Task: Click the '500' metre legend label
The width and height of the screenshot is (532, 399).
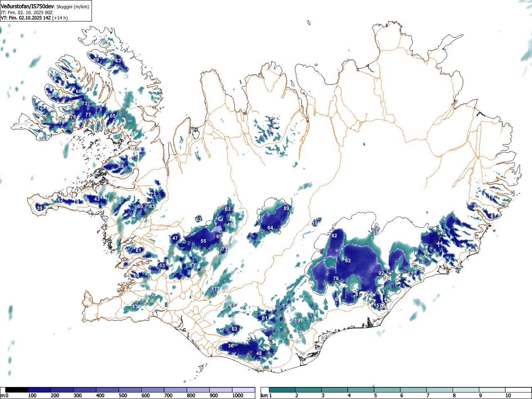Action: 123,396
